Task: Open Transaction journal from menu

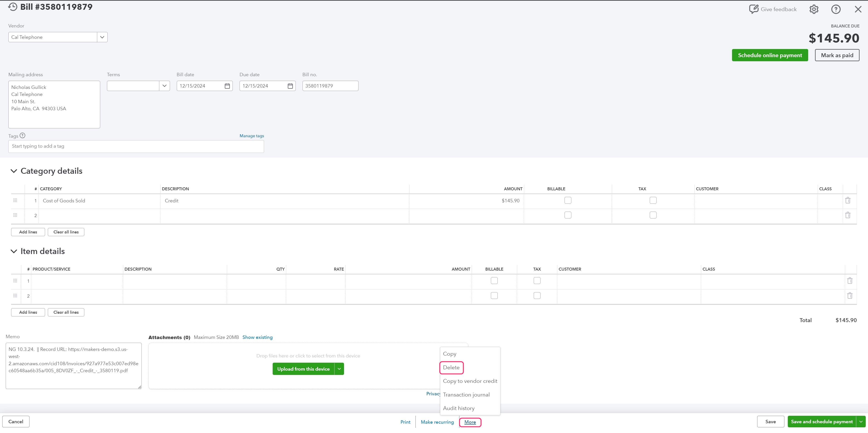Action: click(466, 395)
